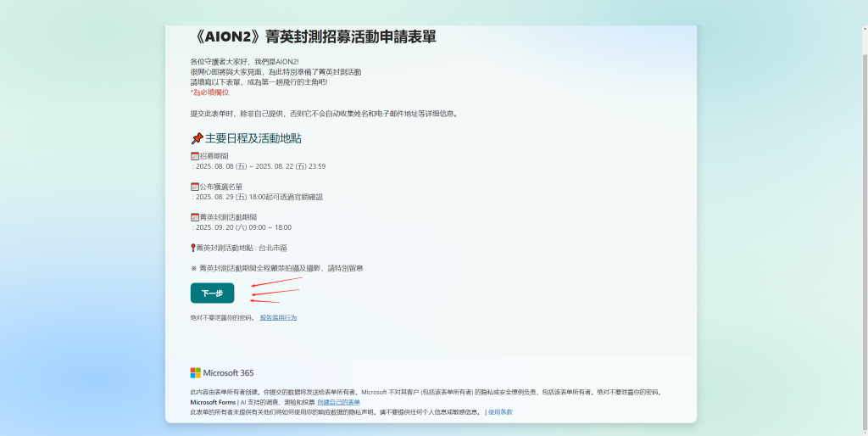Click the date text 2025. 09. 20 (六) 09:00 ~ 18:00
868x436 pixels.
243,227
